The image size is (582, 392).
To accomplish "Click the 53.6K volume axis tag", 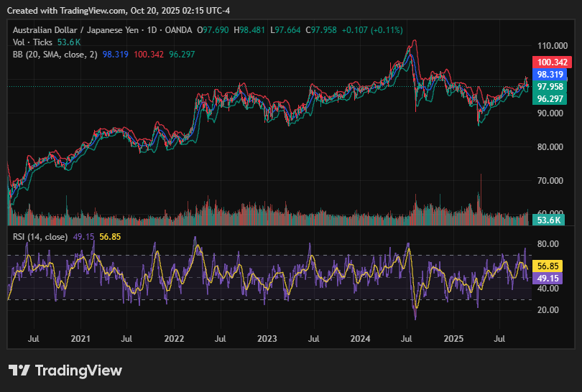I will click(550, 221).
